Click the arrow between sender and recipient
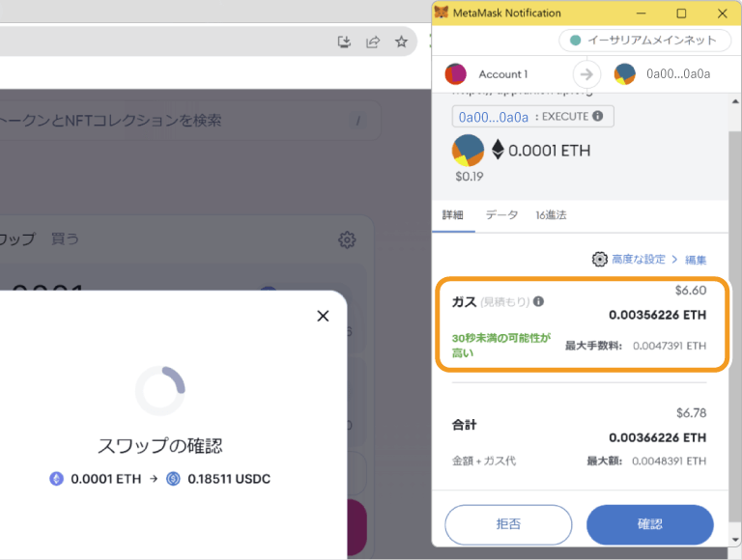 tap(586, 74)
